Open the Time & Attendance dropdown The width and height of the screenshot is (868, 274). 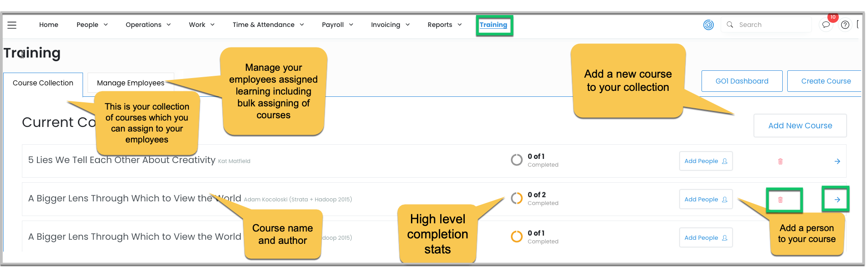point(268,25)
